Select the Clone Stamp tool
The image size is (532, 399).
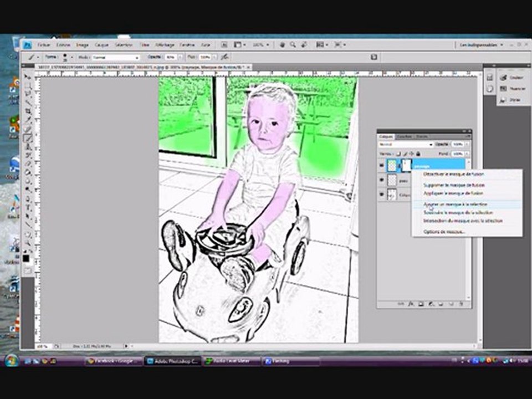[27, 146]
